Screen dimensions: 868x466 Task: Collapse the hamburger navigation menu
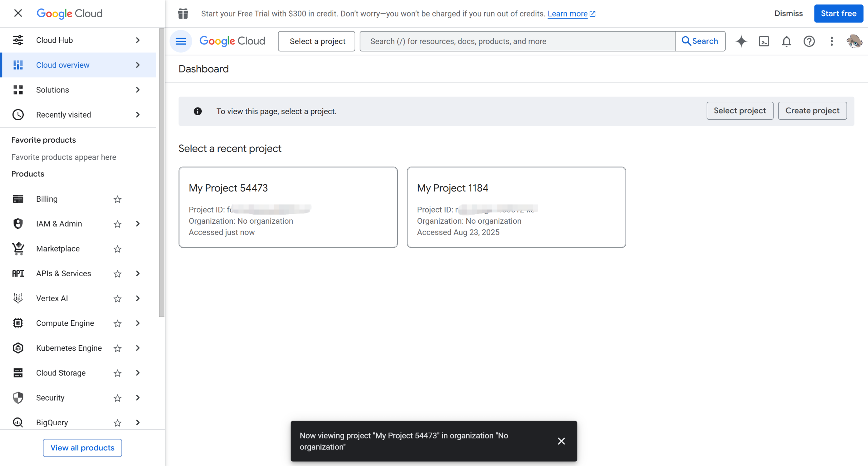point(181,41)
